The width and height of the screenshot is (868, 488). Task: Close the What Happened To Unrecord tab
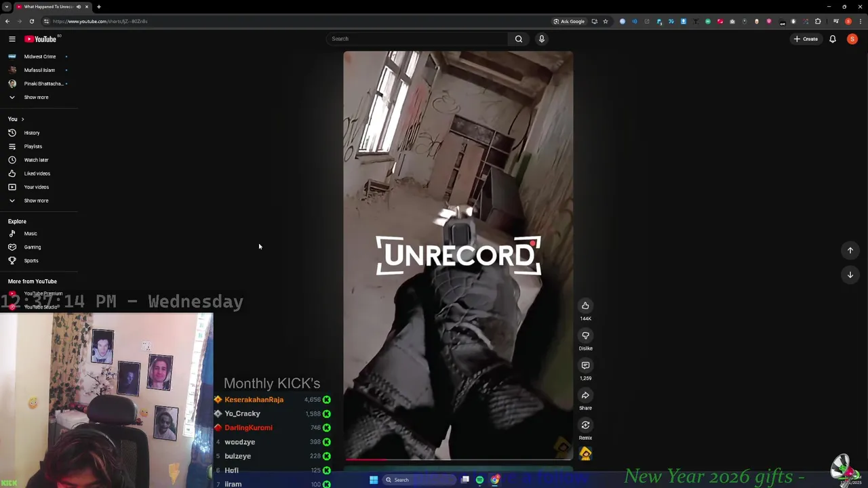click(x=87, y=7)
